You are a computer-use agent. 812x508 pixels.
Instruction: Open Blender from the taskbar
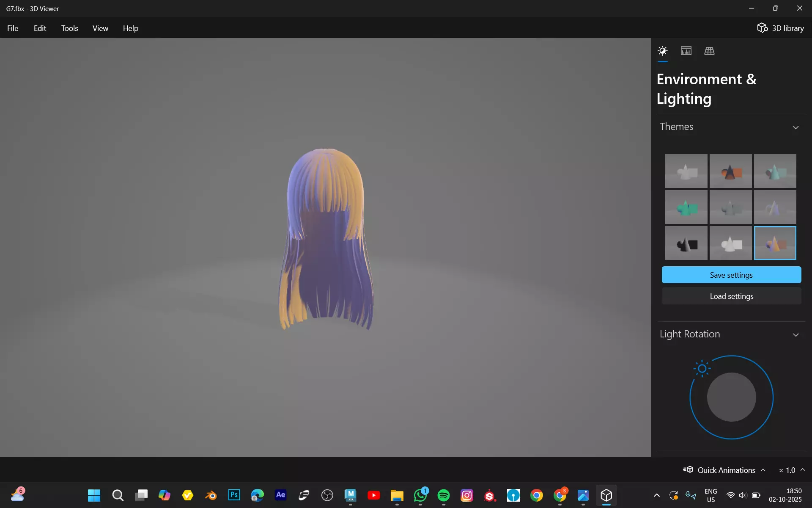pos(211,495)
